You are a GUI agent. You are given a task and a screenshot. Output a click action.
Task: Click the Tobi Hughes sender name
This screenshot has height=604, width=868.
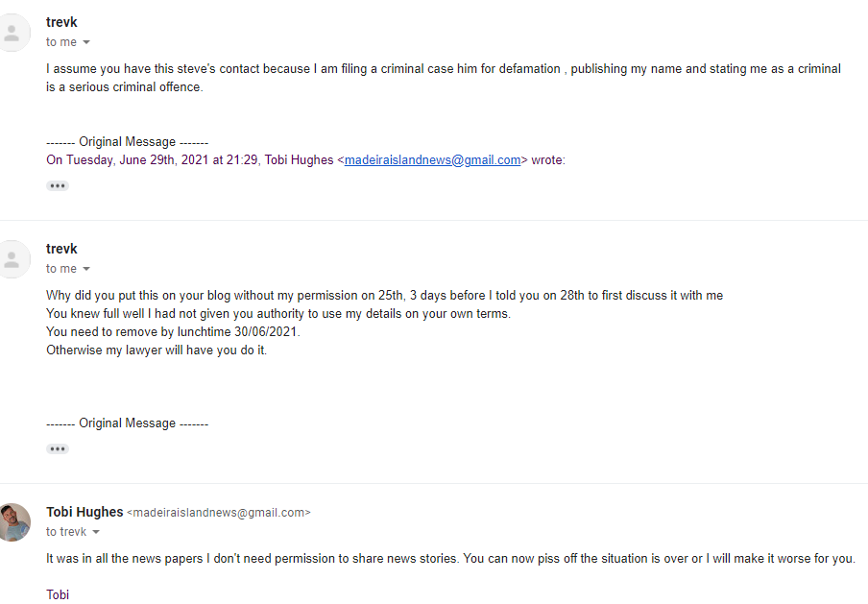(84, 512)
